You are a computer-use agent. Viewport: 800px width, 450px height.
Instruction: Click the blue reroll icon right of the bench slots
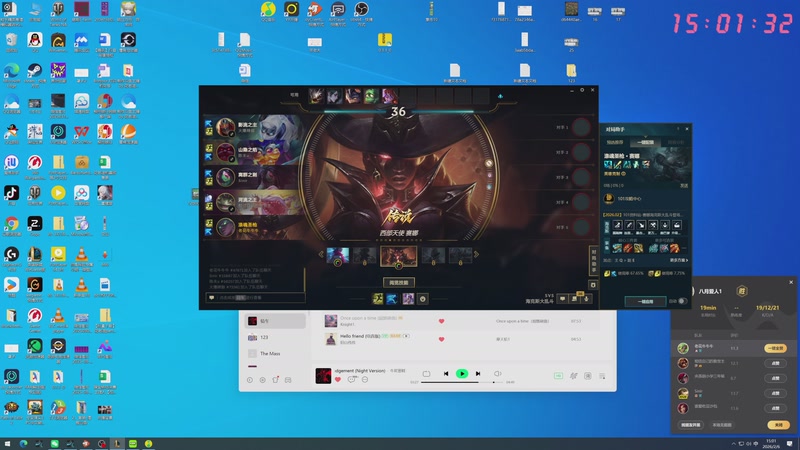(x=500, y=96)
